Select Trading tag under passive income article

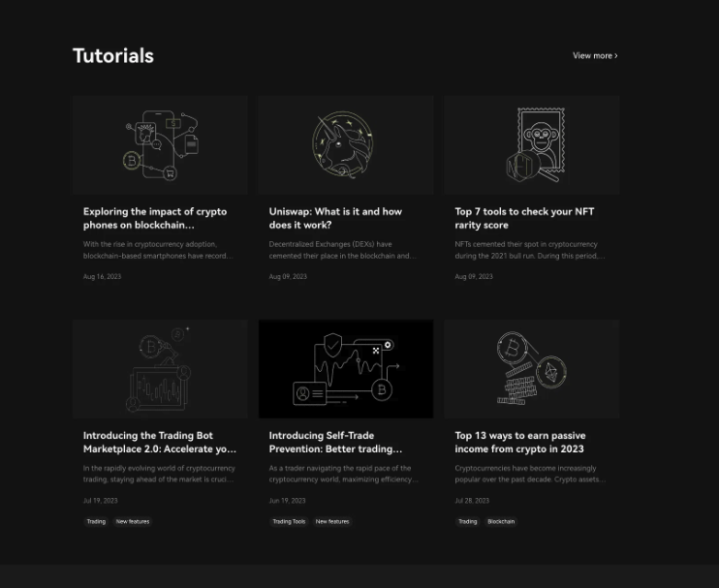click(x=468, y=521)
